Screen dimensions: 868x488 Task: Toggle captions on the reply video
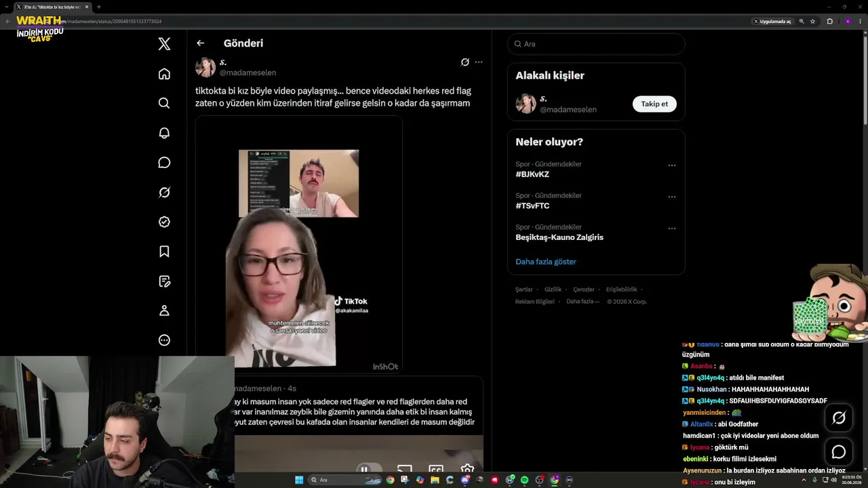436,469
